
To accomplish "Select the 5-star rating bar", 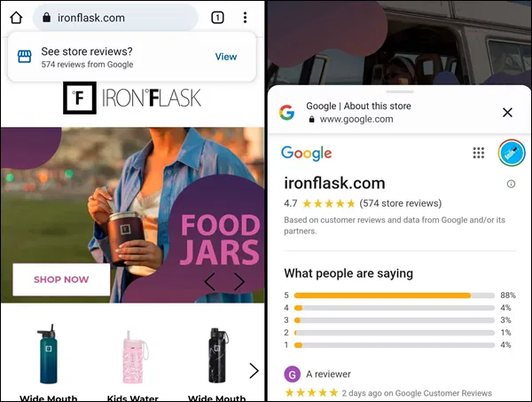I will [395, 296].
